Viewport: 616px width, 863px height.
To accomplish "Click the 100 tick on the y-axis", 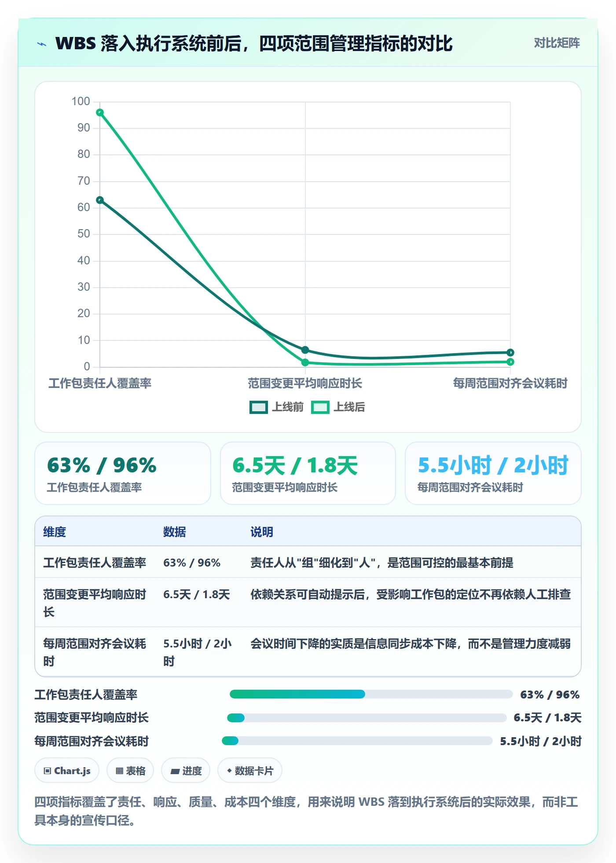I will (x=81, y=102).
